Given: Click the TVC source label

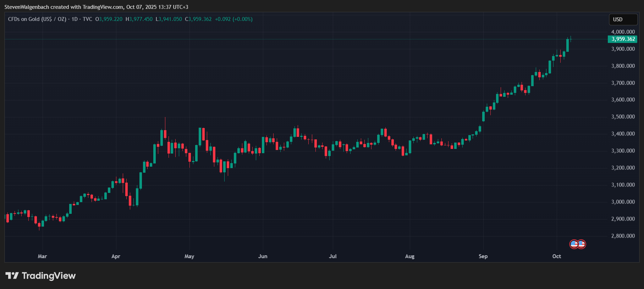Looking at the screenshot, I should point(87,19).
